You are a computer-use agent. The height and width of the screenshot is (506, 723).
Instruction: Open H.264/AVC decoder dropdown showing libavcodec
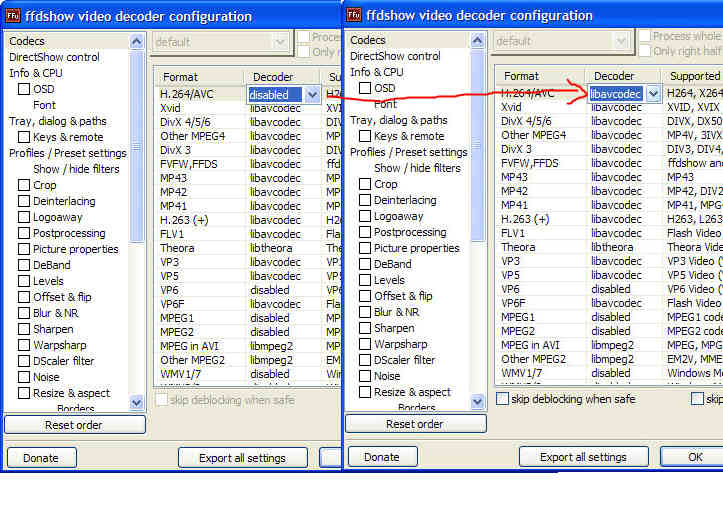click(653, 94)
